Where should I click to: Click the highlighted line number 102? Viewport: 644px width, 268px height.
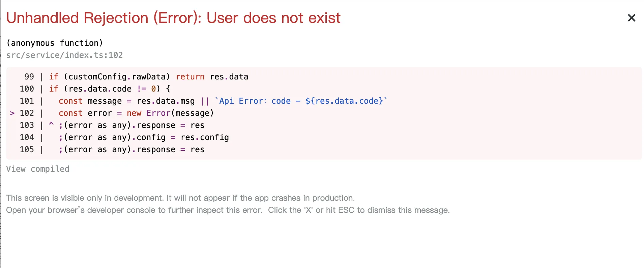27,113
